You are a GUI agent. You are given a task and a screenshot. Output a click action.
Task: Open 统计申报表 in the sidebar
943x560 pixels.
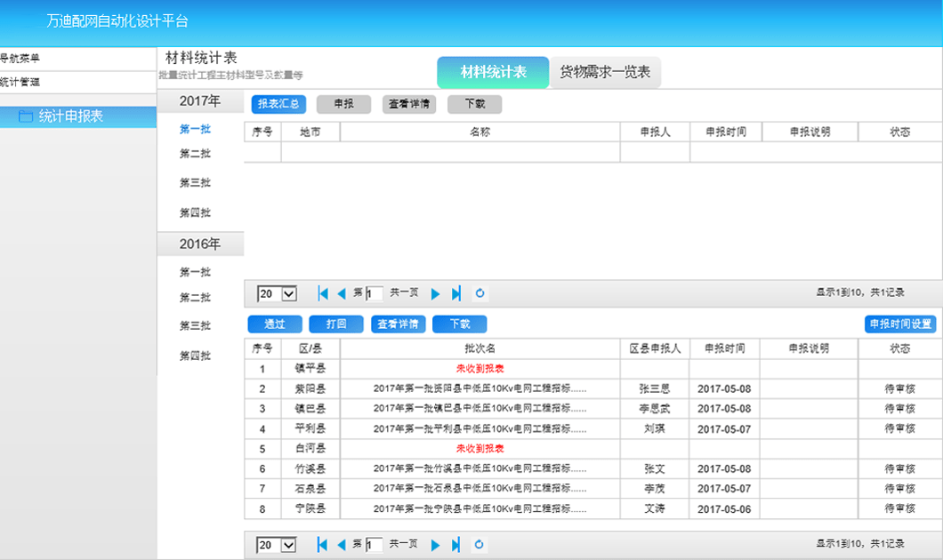(78, 116)
